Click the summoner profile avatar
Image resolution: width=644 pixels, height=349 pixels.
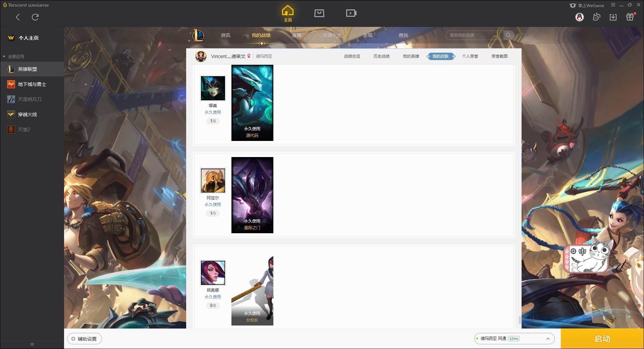(x=201, y=56)
